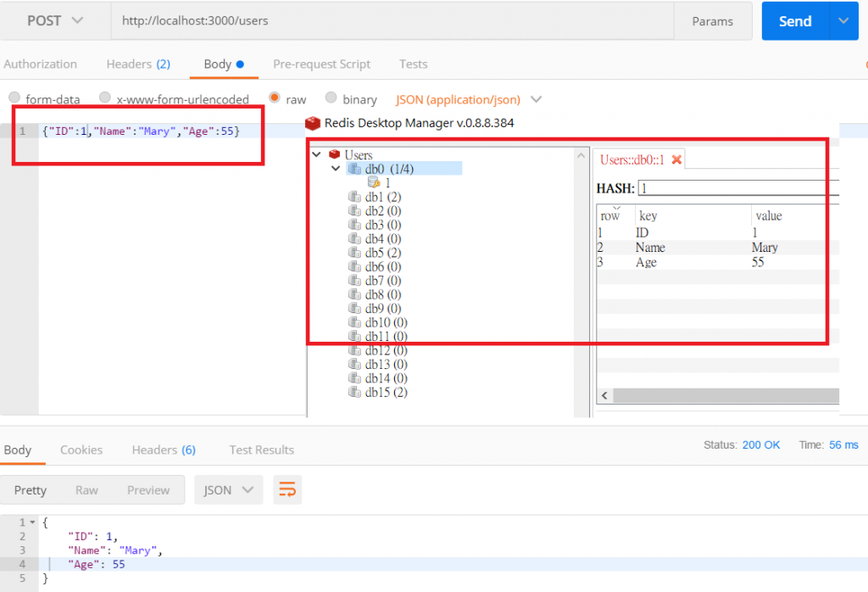Switch to the Pre-request Script tab
The image size is (868, 592).
click(x=321, y=64)
